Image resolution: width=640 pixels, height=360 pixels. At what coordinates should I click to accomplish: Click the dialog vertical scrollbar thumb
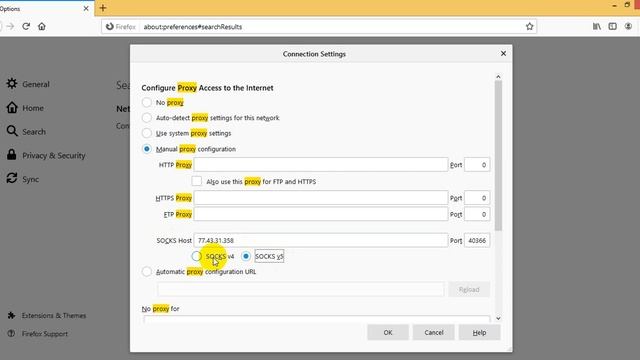coord(498,155)
